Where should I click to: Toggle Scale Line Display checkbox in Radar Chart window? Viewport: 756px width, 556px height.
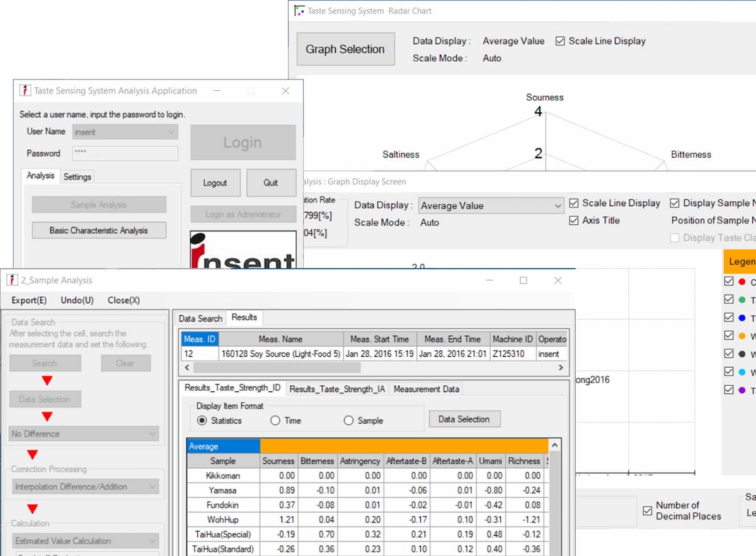click(x=560, y=41)
